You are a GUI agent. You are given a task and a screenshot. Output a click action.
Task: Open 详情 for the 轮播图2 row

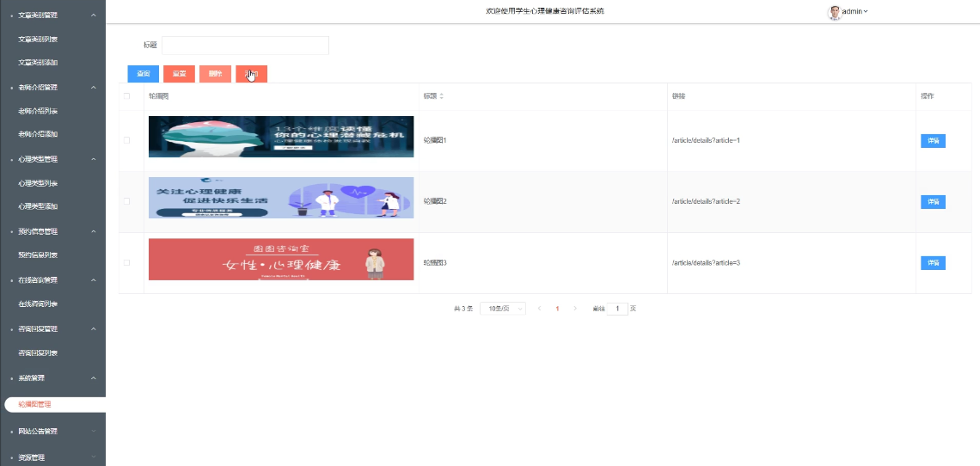pyautogui.click(x=933, y=202)
